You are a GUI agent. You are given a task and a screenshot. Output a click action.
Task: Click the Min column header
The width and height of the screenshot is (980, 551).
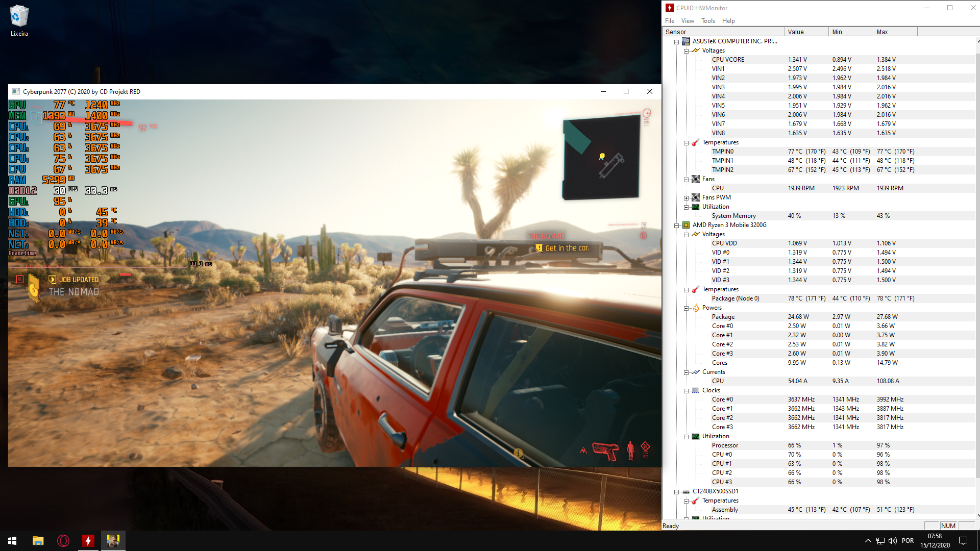pos(850,32)
